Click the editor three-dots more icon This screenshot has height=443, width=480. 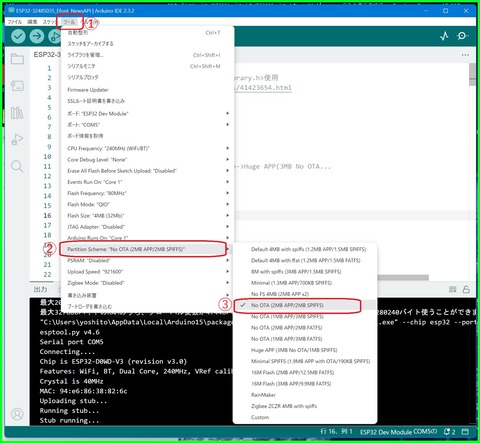click(465, 55)
